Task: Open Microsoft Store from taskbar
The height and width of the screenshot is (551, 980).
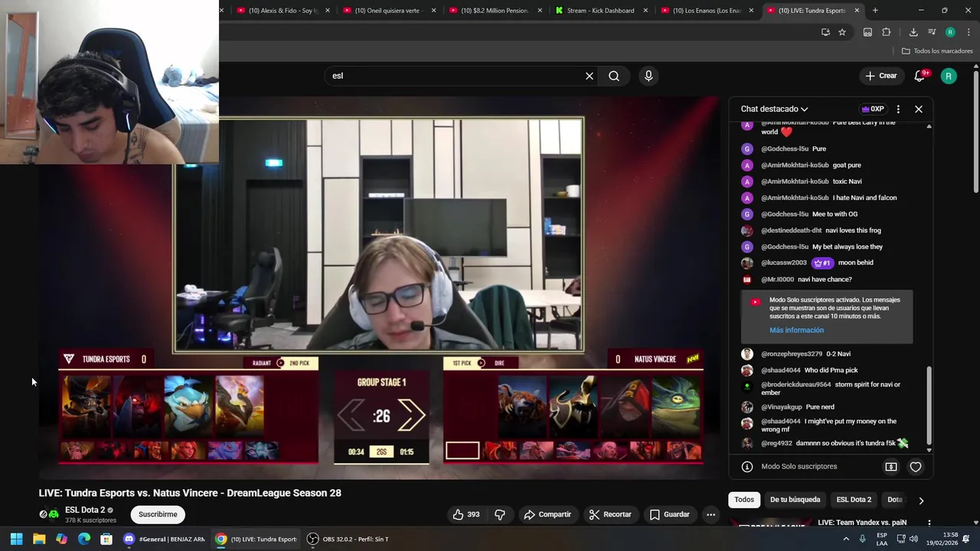Action: [106, 539]
